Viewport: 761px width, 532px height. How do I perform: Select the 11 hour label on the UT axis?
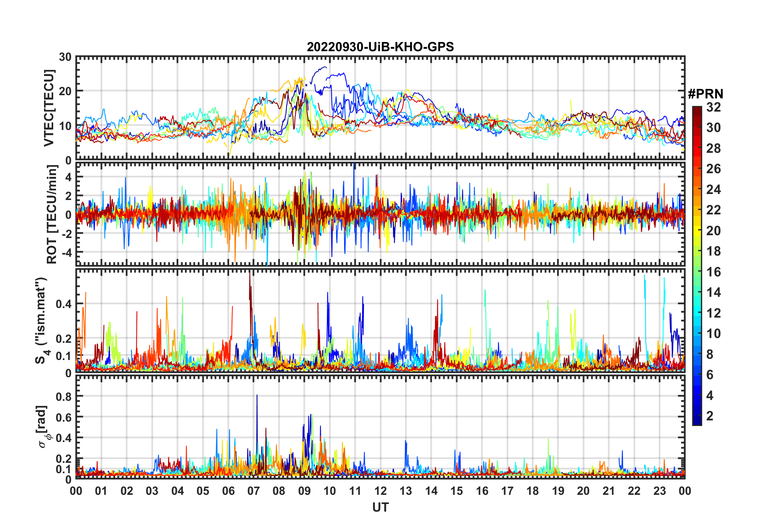click(x=355, y=491)
